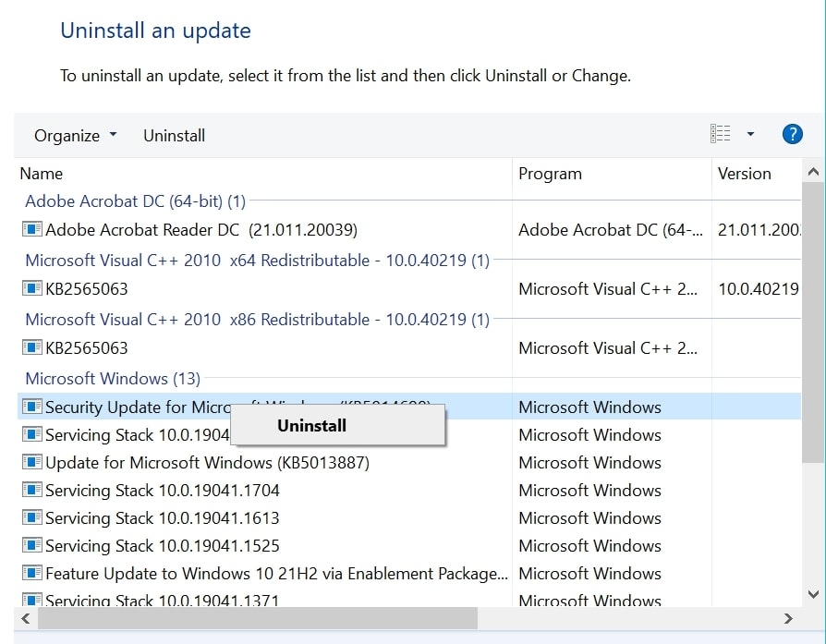826x644 pixels.
Task: Sort by the Program column header
Action: [x=550, y=174]
